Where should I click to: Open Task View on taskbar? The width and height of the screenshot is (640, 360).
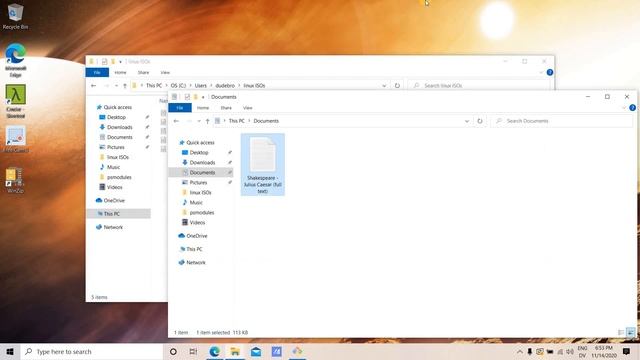[193, 351]
